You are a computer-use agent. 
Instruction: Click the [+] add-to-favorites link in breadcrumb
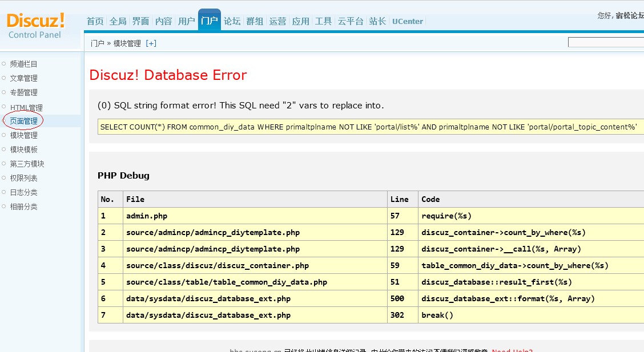pos(151,43)
